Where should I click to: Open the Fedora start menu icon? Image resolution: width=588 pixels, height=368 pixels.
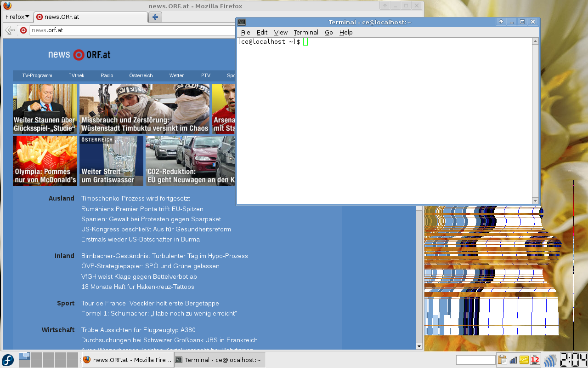pyautogui.click(x=8, y=360)
